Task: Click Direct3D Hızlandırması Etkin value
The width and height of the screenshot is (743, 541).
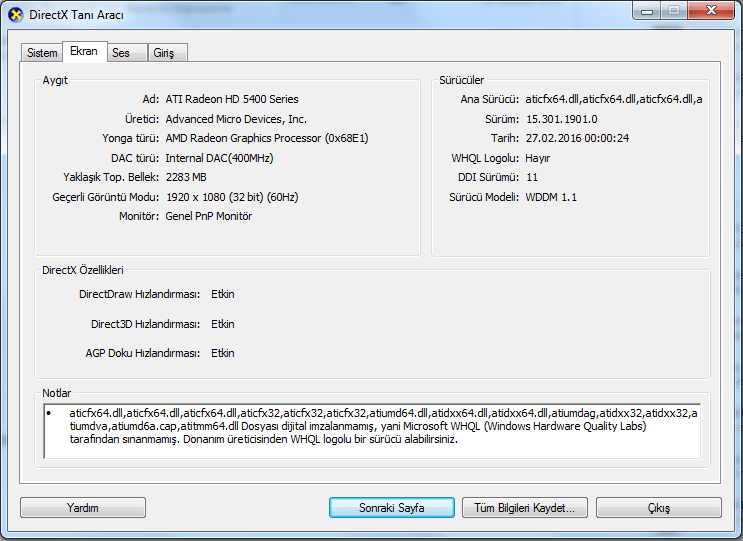Action: coord(223,324)
